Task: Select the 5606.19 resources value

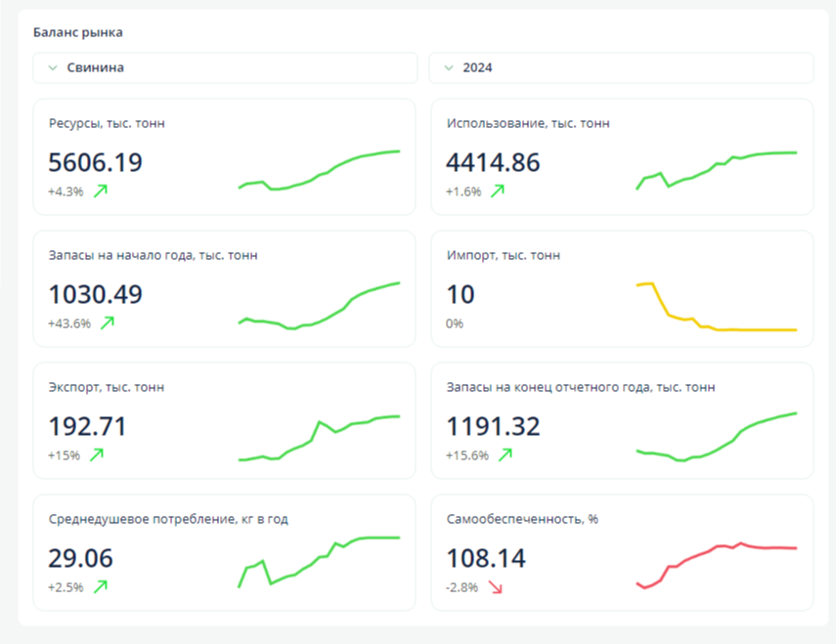Action: pyautogui.click(x=96, y=162)
